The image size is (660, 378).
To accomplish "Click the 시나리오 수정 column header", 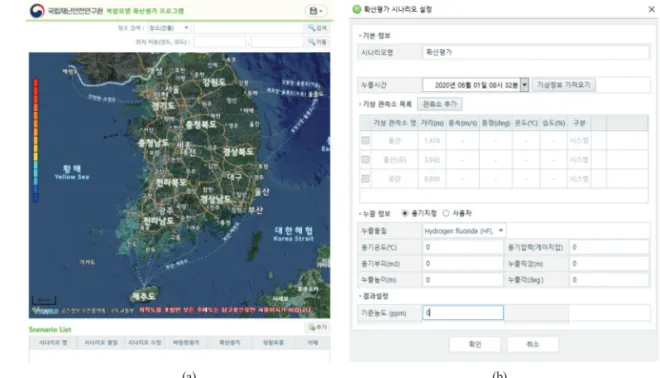I will pyautogui.click(x=145, y=343).
